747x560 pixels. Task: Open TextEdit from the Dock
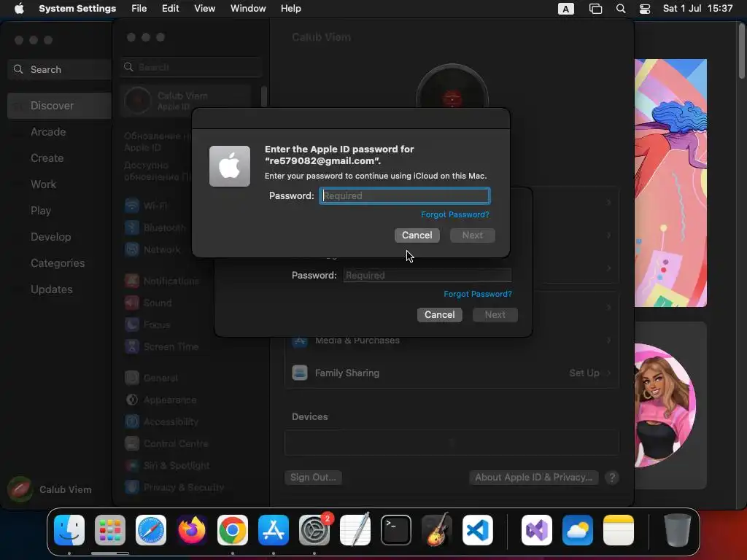[x=355, y=530]
